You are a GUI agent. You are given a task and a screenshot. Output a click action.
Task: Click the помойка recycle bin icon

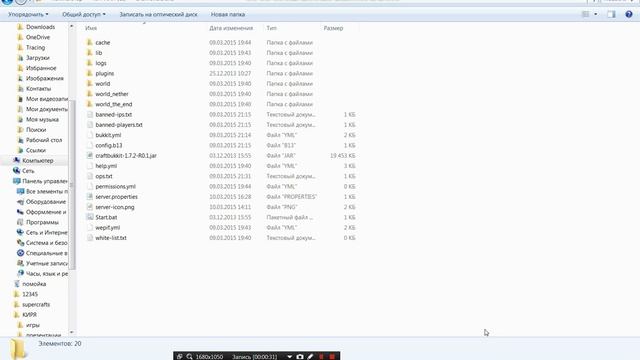pyautogui.click(x=17, y=284)
